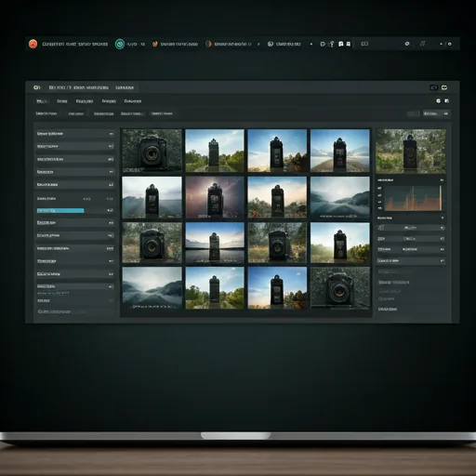
Task: Click the teal ring icon in the top bar
Action: (x=120, y=44)
